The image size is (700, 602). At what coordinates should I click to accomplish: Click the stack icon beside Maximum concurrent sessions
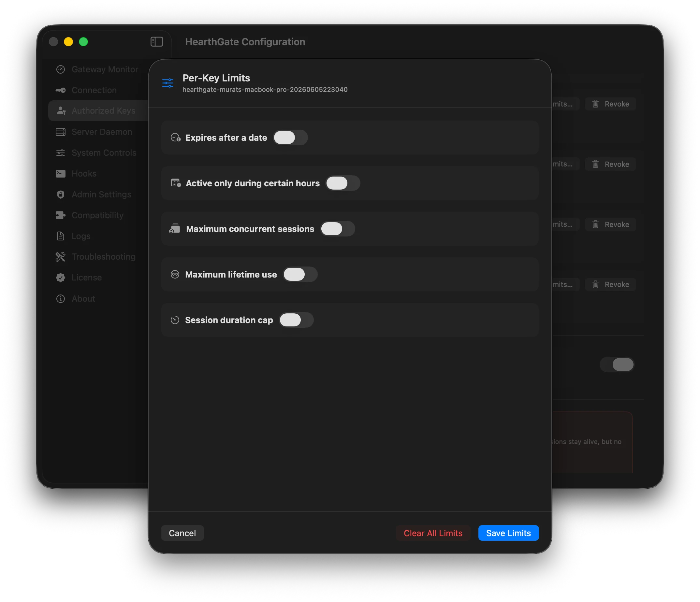[x=175, y=229]
